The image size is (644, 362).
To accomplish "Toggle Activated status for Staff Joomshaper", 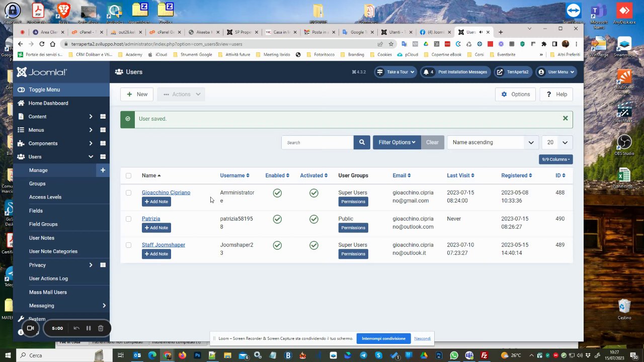I will coord(314,245).
